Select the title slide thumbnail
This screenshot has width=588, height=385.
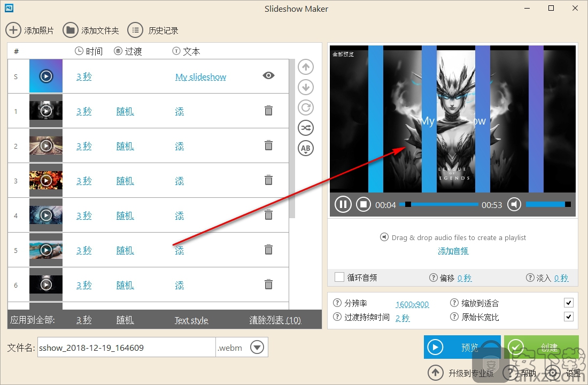coord(46,76)
